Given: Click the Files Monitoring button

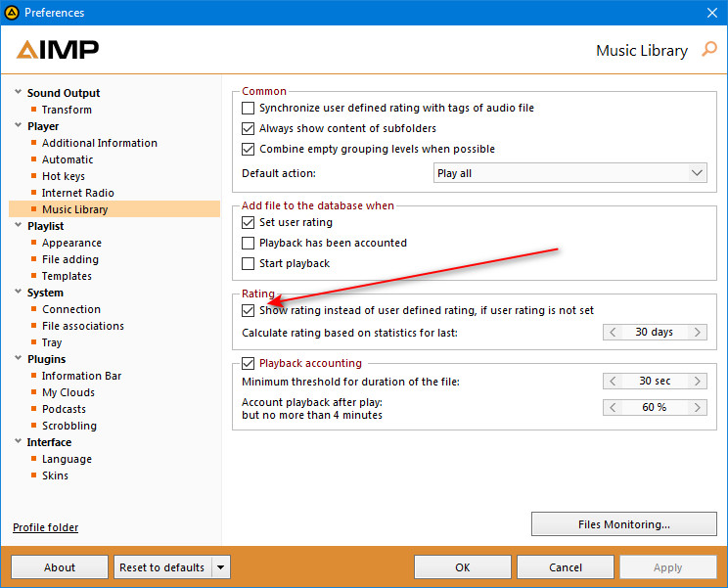Looking at the screenshot, I should (x=624, y=524).
